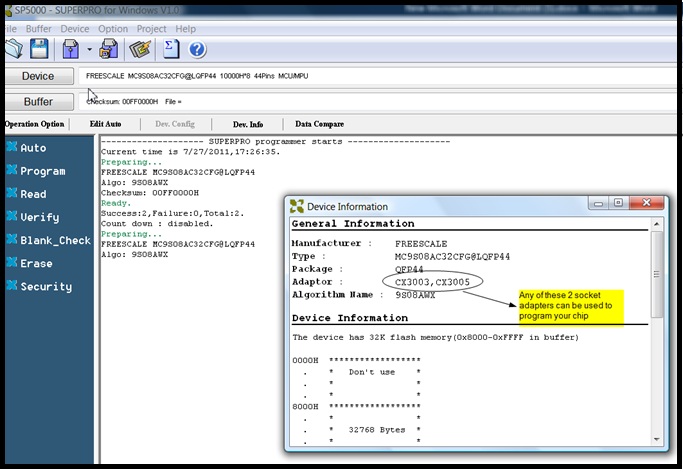Run the Auto operation from the sidebar
The image size is (683, 472).
tap(33, 148)
